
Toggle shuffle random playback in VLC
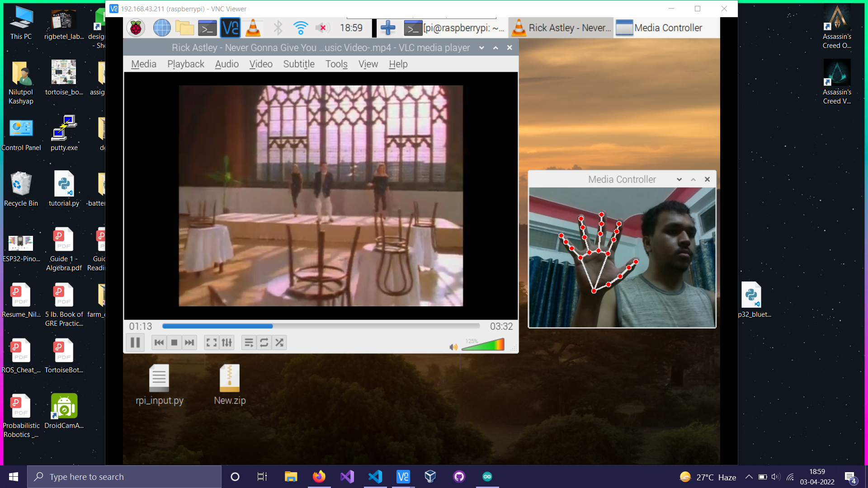[x=279, y=343]
